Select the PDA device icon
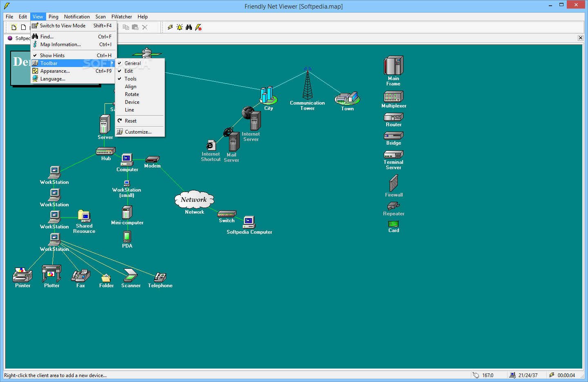 click(127, 237)
